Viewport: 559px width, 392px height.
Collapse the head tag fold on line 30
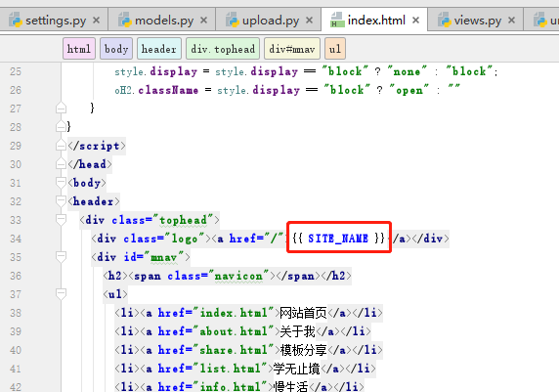pos(61,163)
